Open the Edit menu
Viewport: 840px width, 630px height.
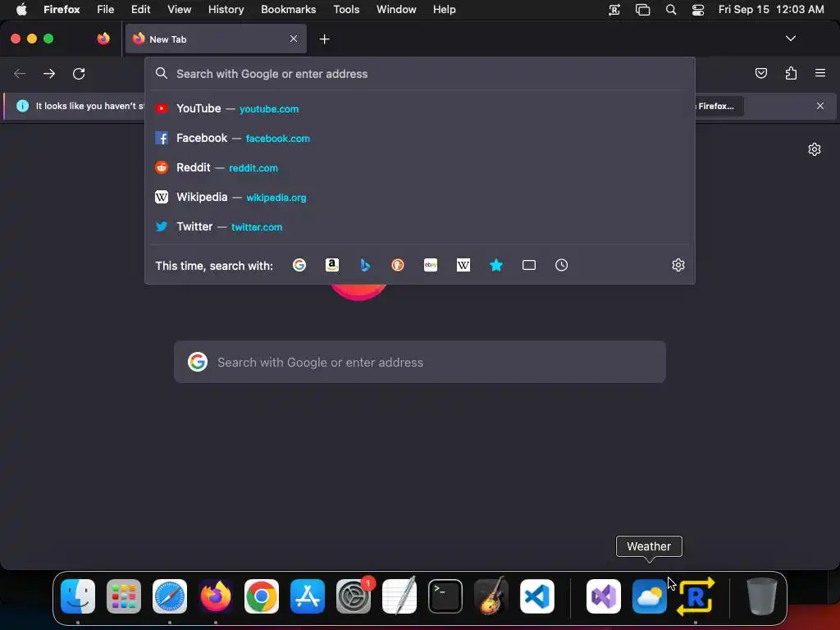coord(141,10)
